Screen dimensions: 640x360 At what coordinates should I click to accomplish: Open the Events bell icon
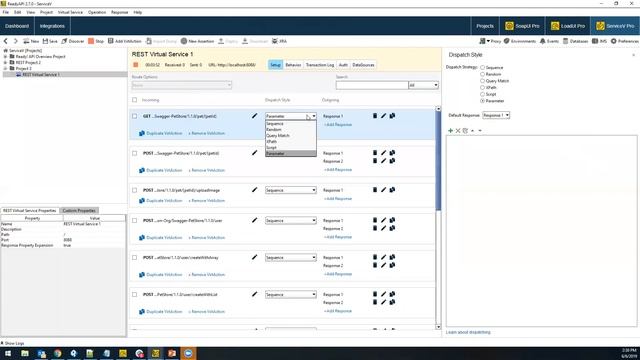(549, 41)
